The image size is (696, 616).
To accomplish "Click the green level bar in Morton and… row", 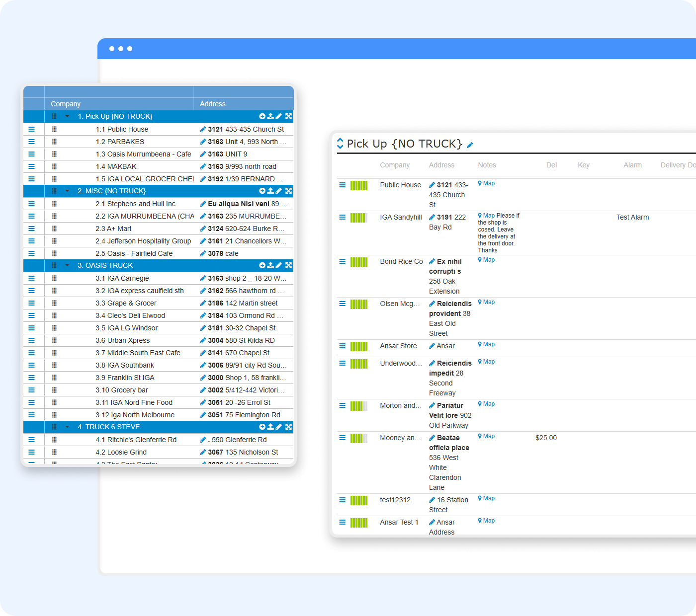I will [359, 406].
